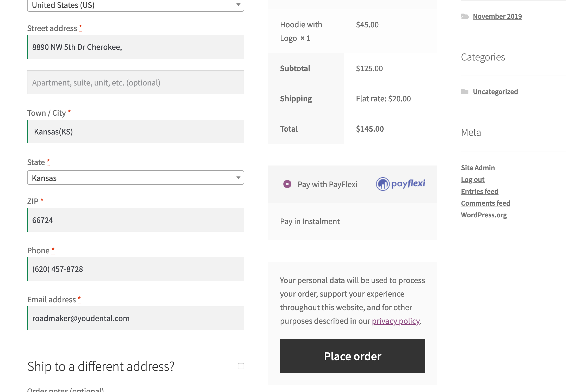Click the folder icon beside Uncategorized
The width and height of the screenshot is (566, 392).
[x=465, y=92]
